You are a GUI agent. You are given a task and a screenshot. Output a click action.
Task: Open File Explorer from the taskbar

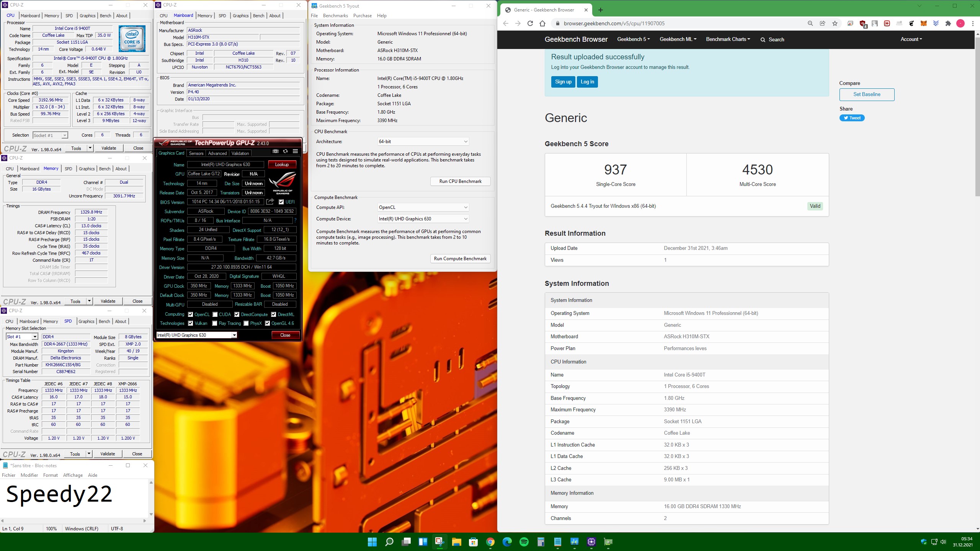(x=457, y=542)
